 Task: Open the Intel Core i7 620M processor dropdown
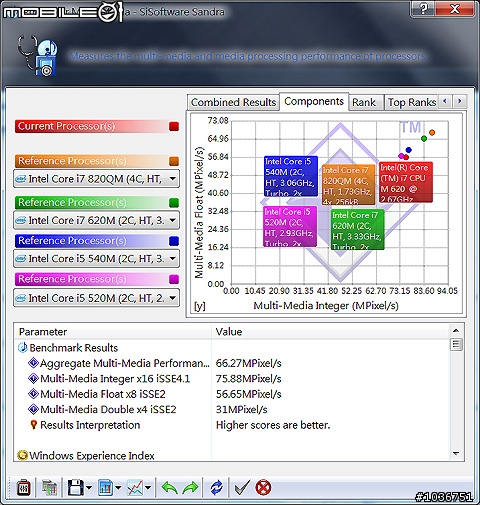[x=96, y=220]
